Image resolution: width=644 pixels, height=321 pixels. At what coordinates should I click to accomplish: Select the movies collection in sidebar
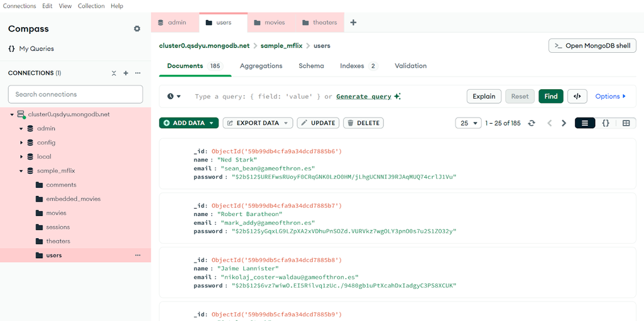57,213
